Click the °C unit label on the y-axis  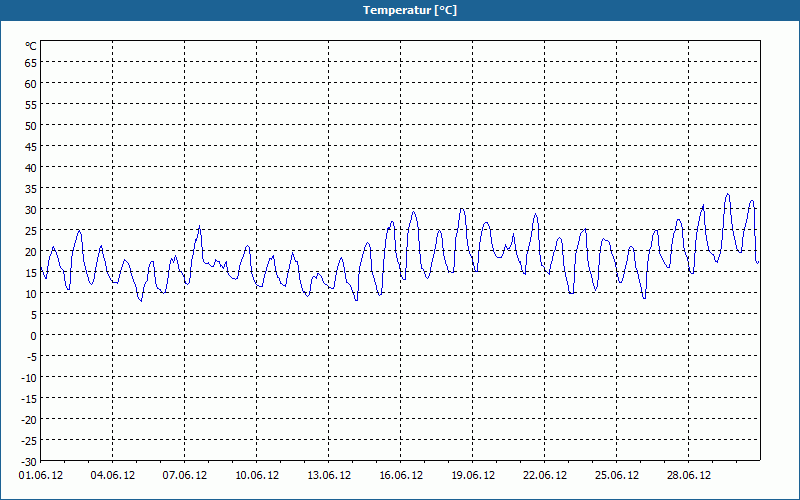31,46
